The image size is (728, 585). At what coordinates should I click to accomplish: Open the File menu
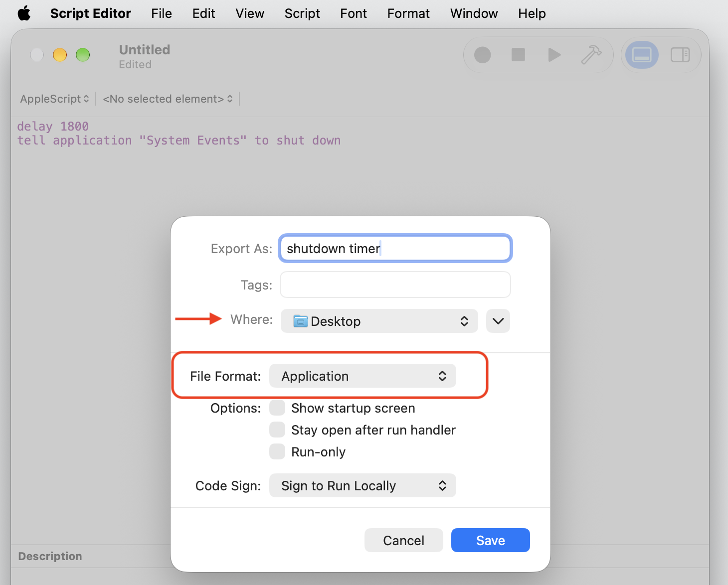click(x=162, y=13)
